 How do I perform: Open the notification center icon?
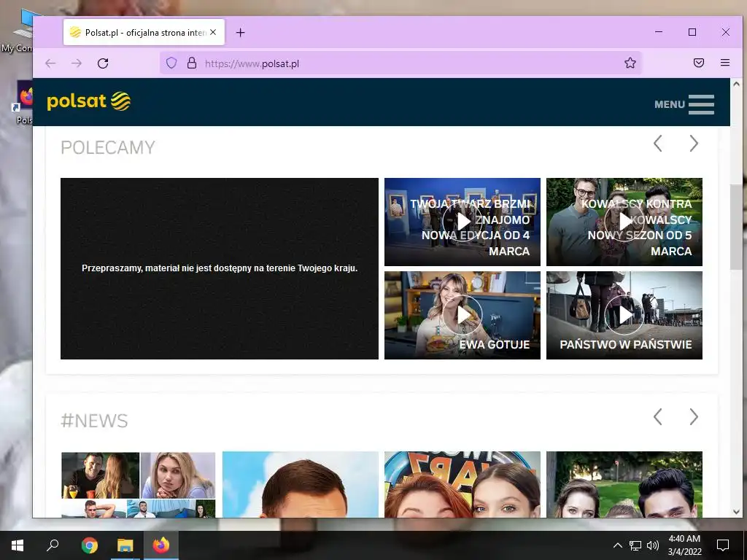pyautogui.click(x=723, y=545)
